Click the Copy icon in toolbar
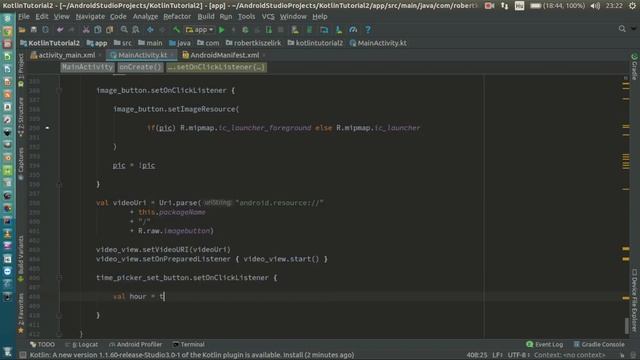The image size is (640, 360). coord(98,30)
